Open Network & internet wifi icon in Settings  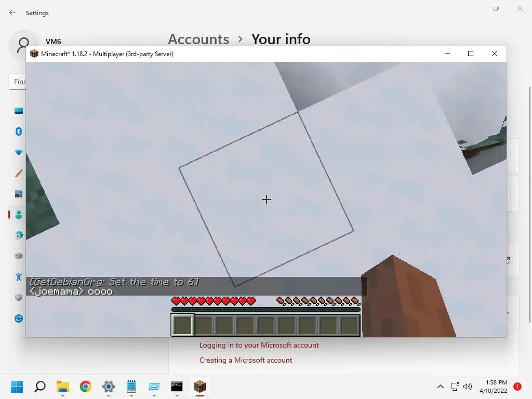19,152
